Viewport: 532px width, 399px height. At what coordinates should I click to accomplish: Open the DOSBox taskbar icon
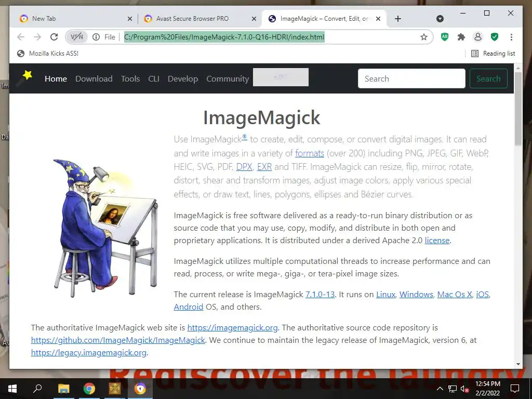115,389
